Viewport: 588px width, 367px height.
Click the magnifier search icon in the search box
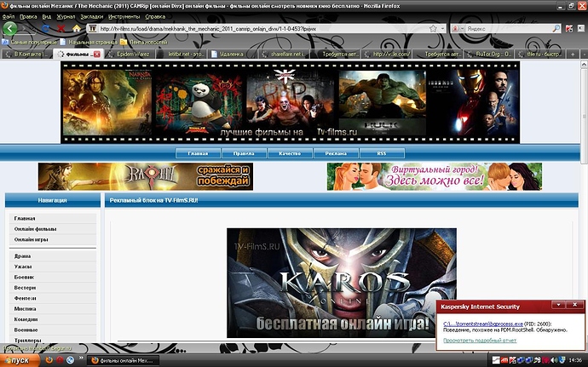click(x=556, y=28)
